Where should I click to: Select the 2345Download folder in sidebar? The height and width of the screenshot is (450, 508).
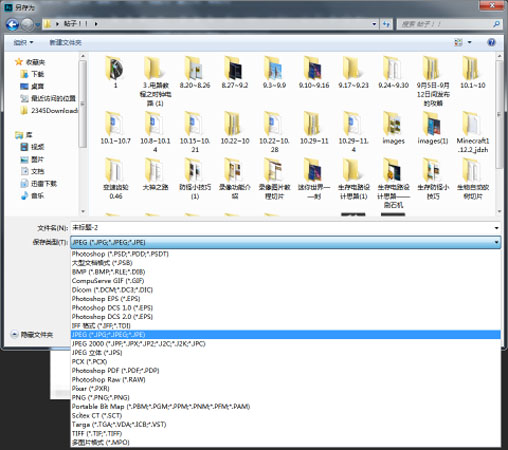49,110
